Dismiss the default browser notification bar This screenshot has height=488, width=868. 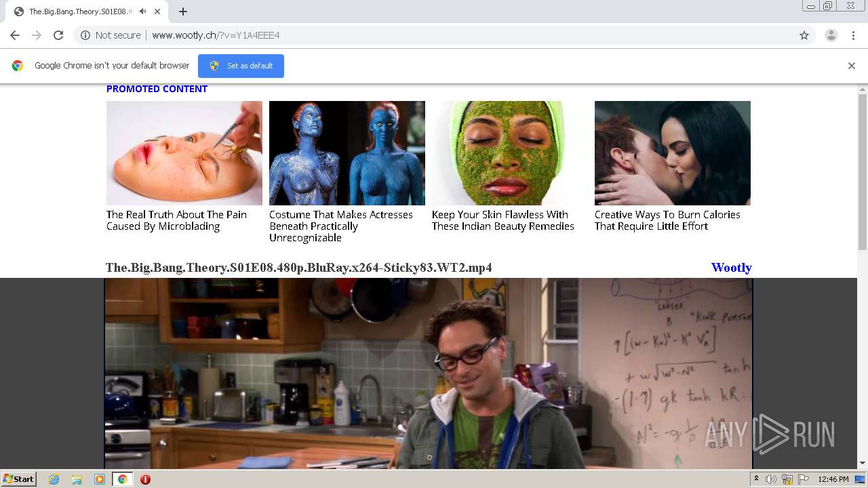click(852, 66)
